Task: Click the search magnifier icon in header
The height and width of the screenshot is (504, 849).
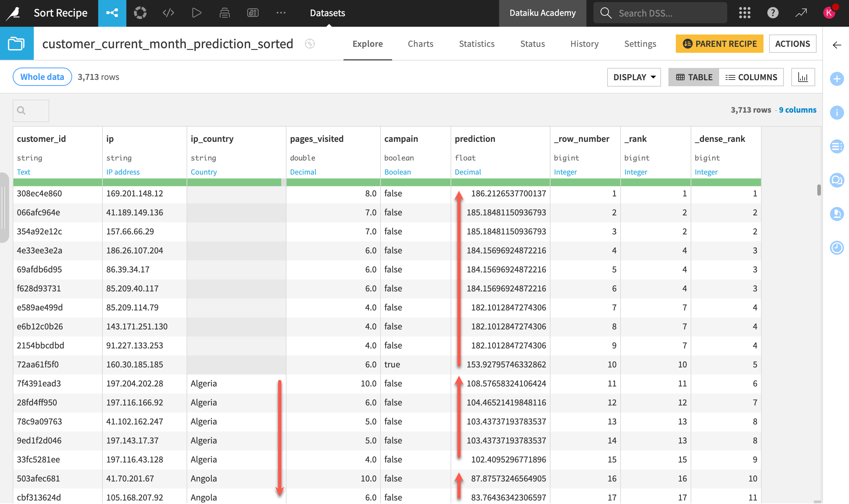Action: 605,13
